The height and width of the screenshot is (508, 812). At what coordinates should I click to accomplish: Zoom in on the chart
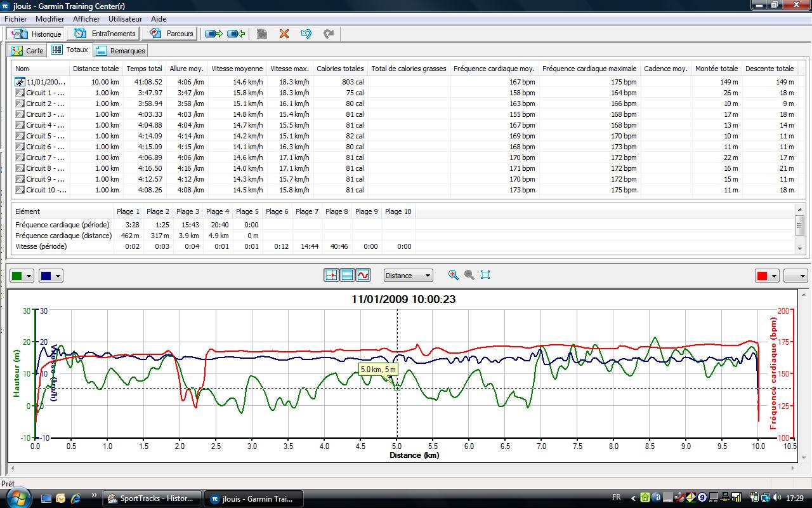pos(453,275)
